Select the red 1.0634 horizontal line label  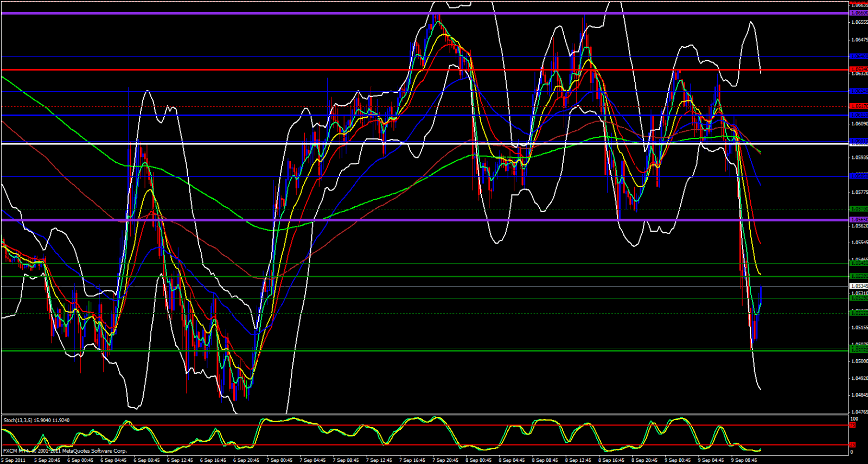click(x=858, y=69)
